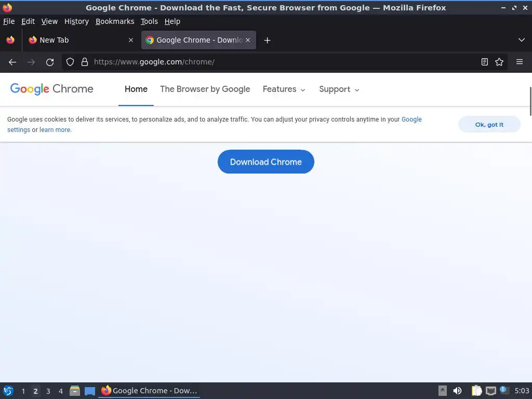The height and width of the screenshot is (399, 532).
Task: Click the Home navigation link
Action: (x=136, y=89)
